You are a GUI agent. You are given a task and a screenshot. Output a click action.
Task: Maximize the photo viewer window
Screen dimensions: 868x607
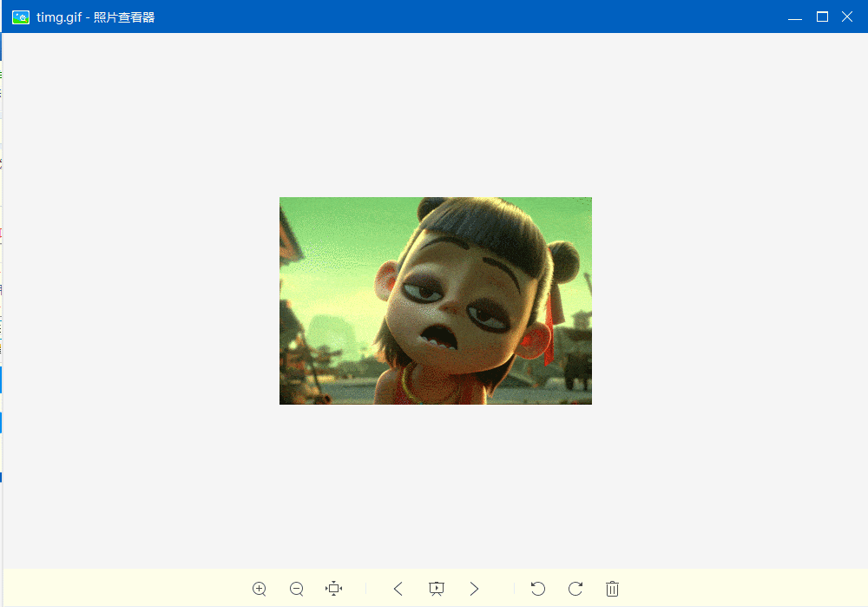pos(822,16)
